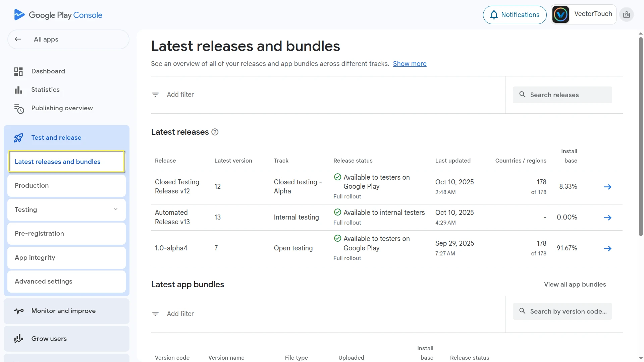Click the account badge icon top right

tap(626, 14)
